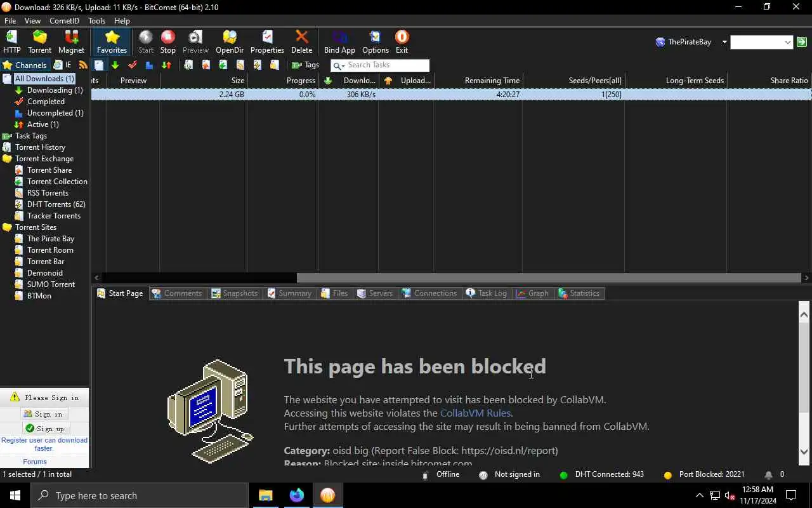Click in the Search Tasks field

(x=387, y=65)
